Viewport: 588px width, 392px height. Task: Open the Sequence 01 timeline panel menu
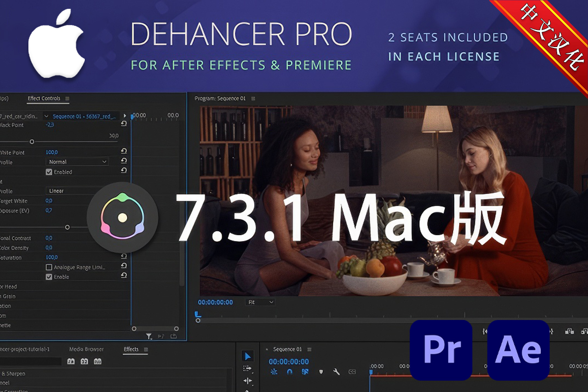click(309, 349)
